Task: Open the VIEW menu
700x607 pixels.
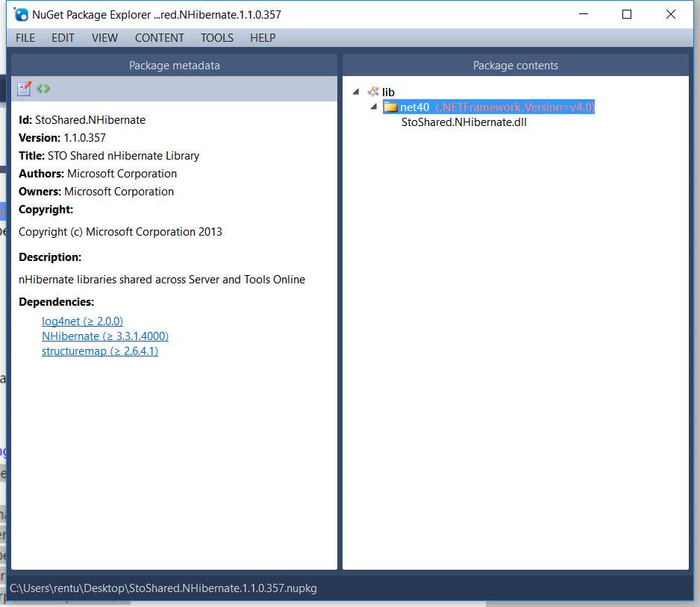Action: 104,38
